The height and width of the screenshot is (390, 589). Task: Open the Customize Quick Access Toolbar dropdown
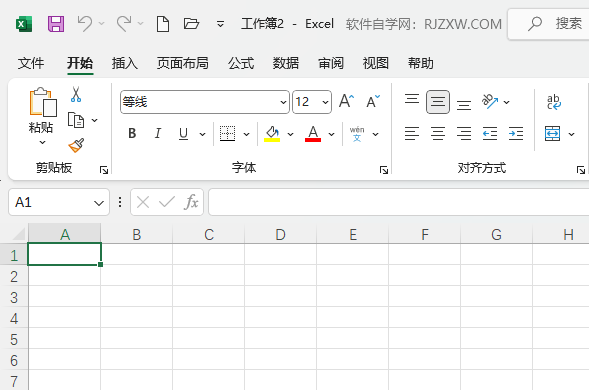(220, 24)
